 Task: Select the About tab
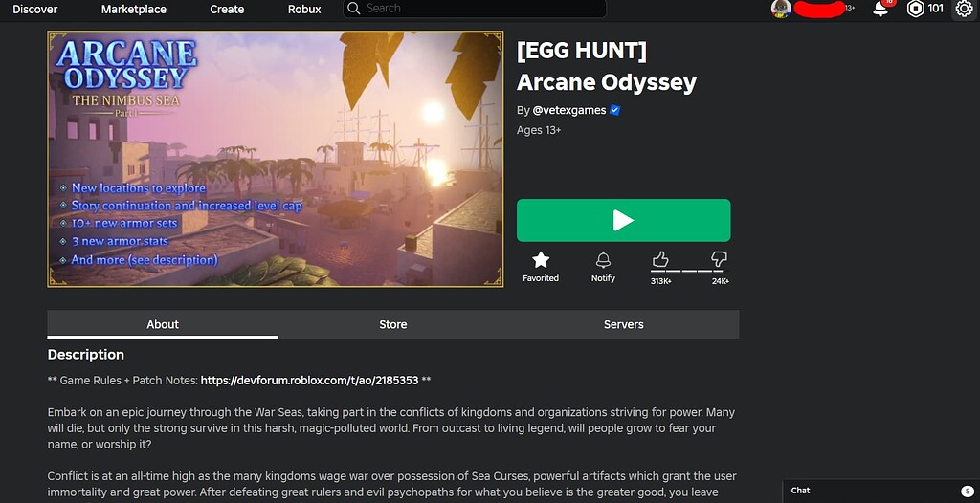(163, 324)
